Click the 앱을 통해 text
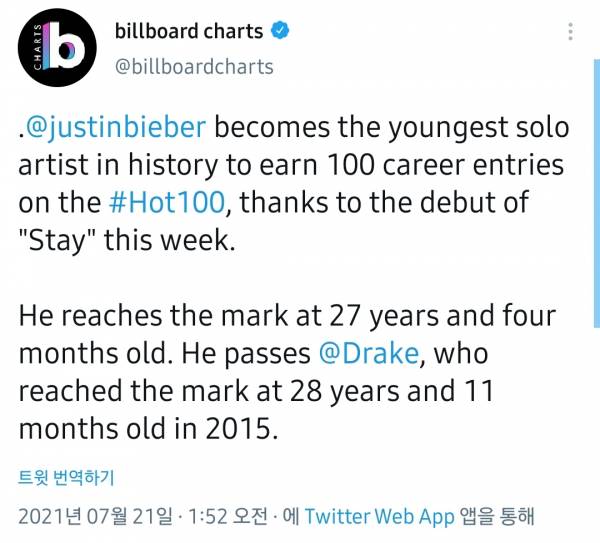This screenshot has width=600, height=543. [497, 517]
